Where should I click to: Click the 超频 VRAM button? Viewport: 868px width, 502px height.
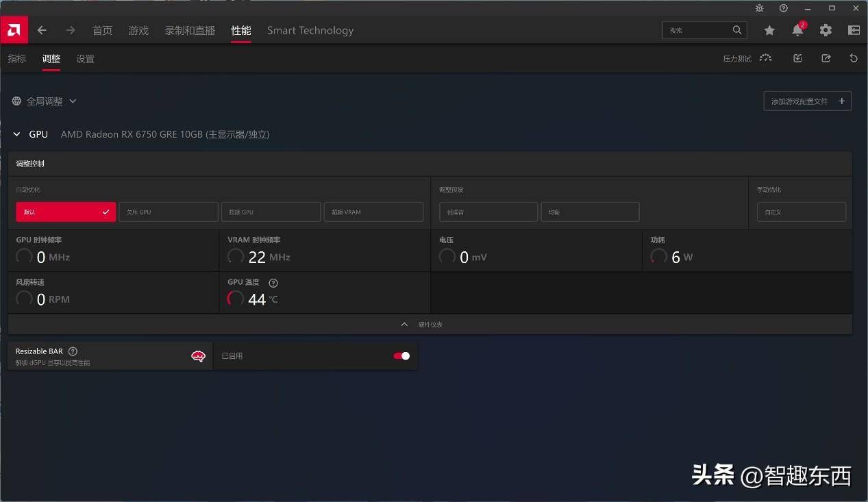coord(373,212)
